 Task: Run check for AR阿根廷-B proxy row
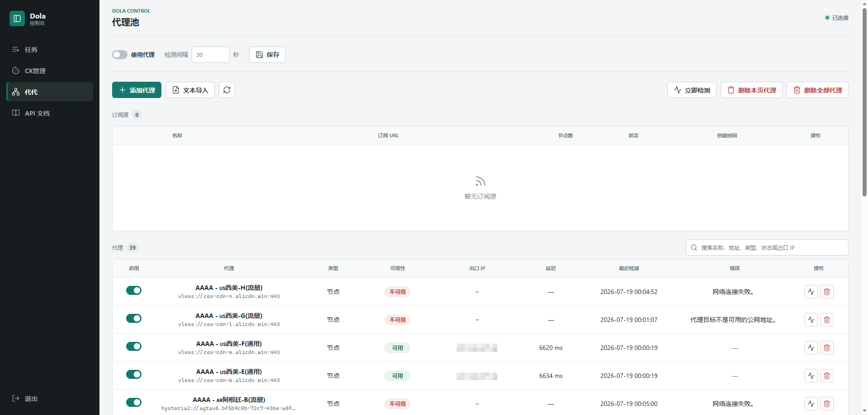coord(811,404)
